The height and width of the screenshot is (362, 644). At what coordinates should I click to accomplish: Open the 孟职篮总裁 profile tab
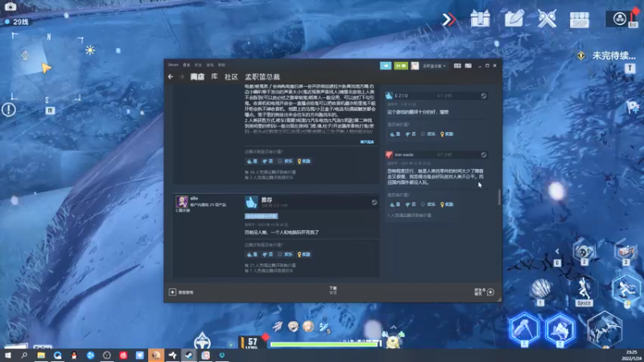[x=262, y=76]
